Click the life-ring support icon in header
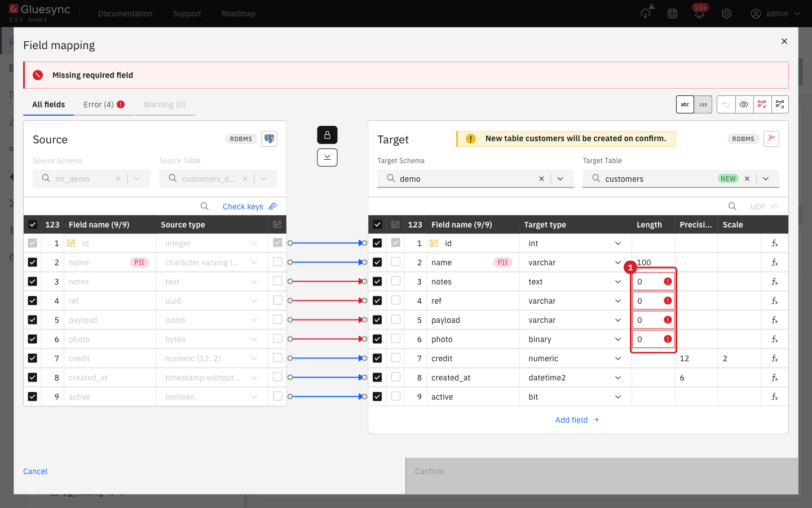The width and height of the screenshot is (812, 508). coord(672,14)
